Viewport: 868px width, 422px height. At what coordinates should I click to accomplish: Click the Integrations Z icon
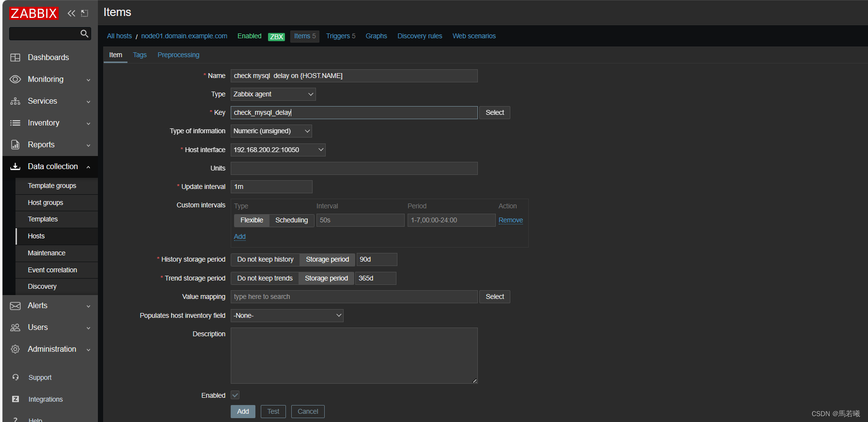16,399
